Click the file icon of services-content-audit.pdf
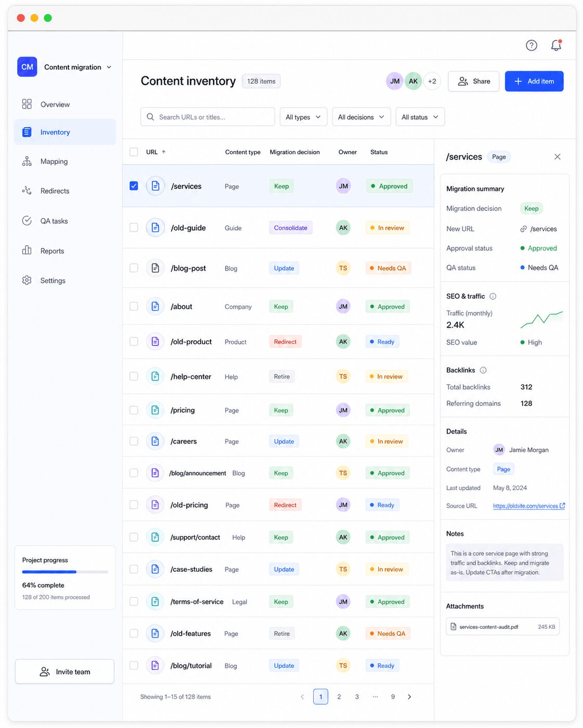This screenshot has height=728, width=583. tap(453, 627)
